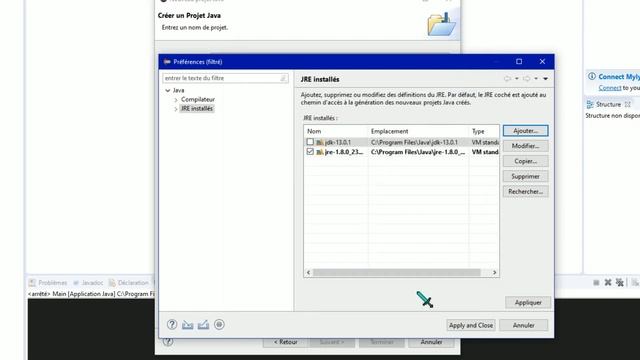The height and width of the screenshot is (360, 640).
Task: Click the Rechercher... button
Action: (525, 191)
